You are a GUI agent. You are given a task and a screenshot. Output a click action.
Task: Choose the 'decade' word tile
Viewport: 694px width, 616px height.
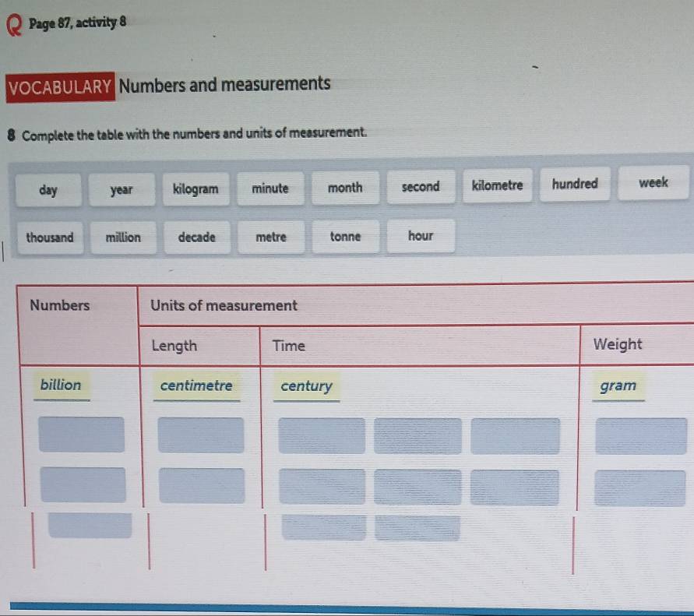tap(197, 238)
